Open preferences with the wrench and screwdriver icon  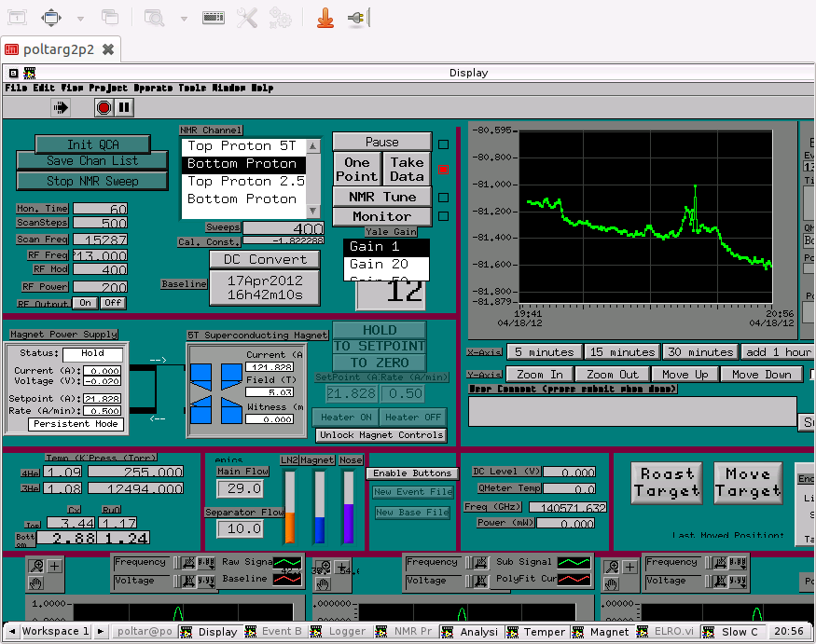pyautogui.click(x=247, y=18)
